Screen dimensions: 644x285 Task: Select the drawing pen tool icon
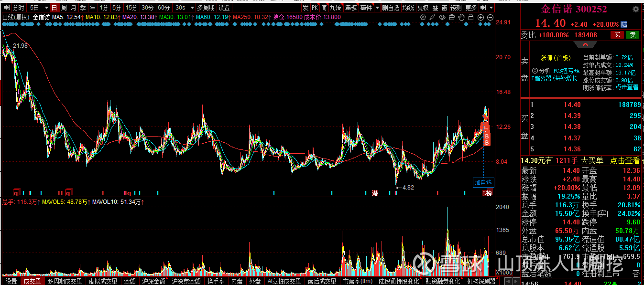433,17
